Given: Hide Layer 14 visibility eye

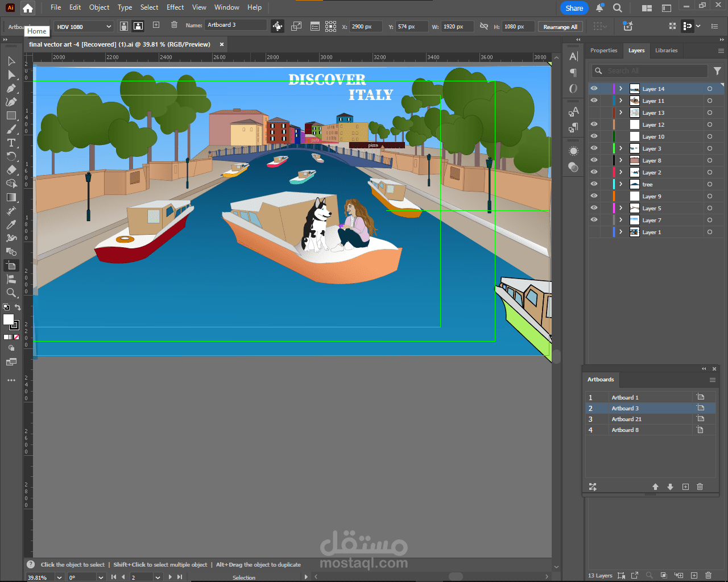Looking at the screenshot, I should click(x=594, y=89).
